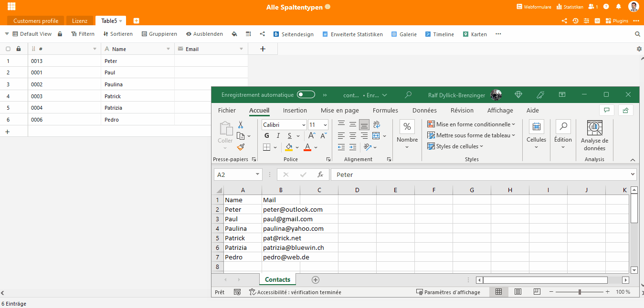Viewport: 644px width, 308px height.
Task: Click the search magnifier in SeaTable toolbar
Action: pyautogui.click(x=637, y=34)
